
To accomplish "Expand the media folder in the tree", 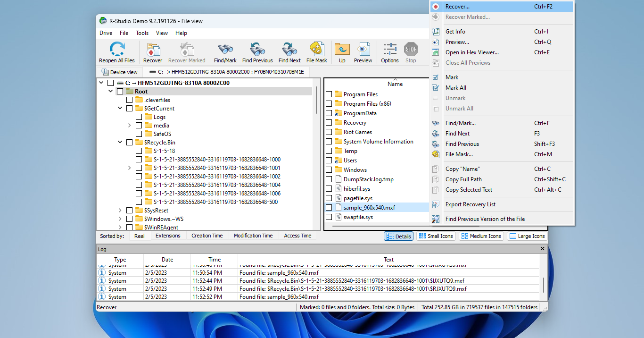I will [x=129, y=125].
